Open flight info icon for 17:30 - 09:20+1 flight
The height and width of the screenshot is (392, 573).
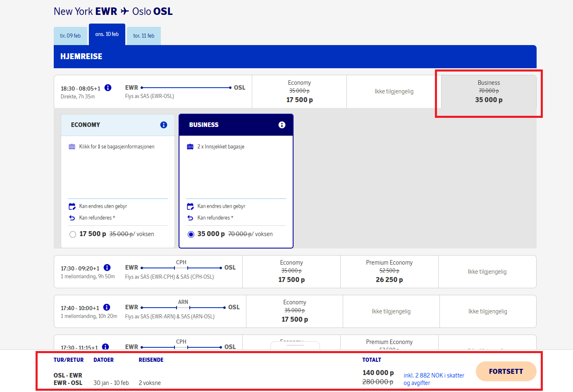click(x=107, y=268)
